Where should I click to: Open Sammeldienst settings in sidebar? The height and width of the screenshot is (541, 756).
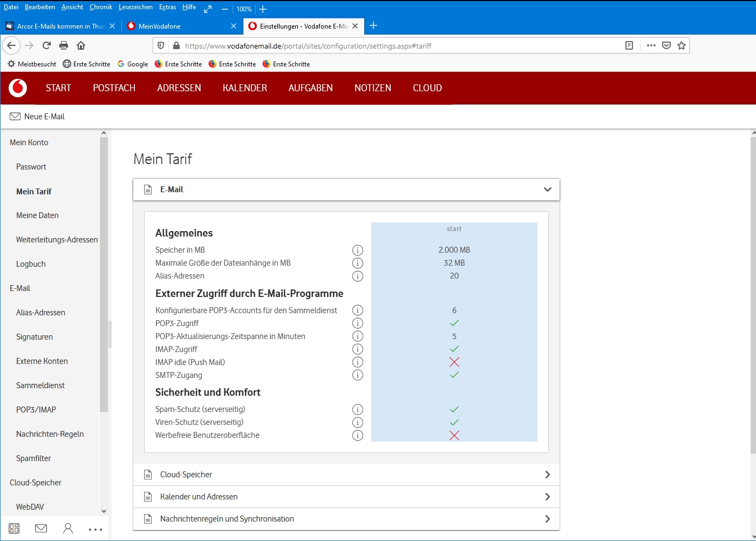point(40,386)
